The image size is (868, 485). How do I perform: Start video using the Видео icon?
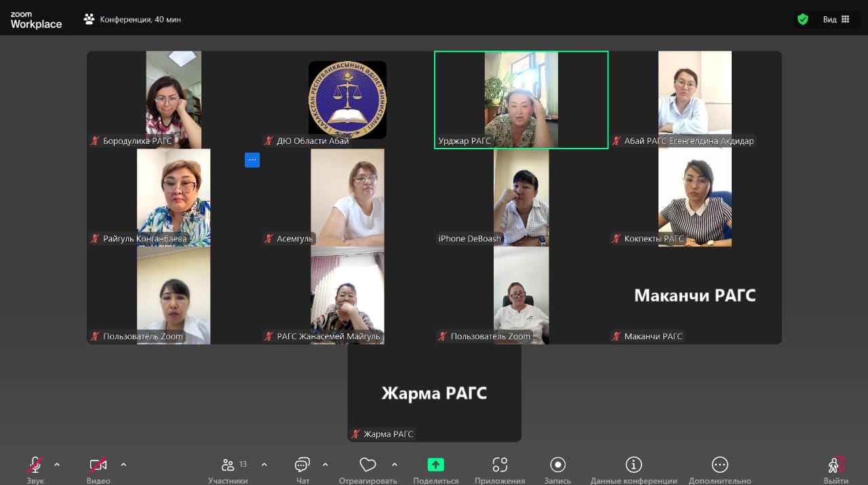click(x=98, y=465)
